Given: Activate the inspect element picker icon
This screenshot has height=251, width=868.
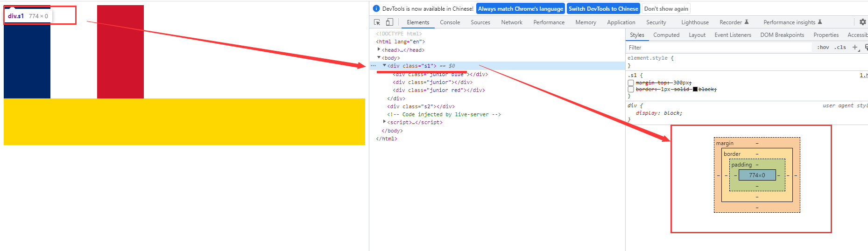Looking at the screenshot, I should tap(377, 22).
